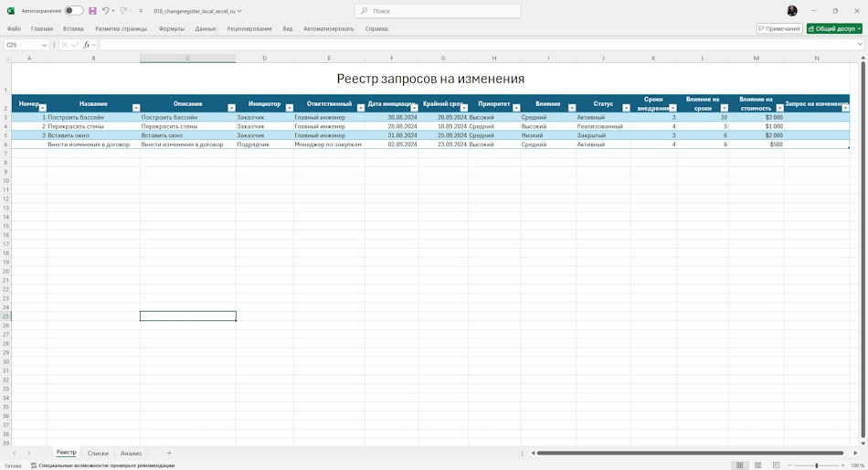868x470 pixels.
Task: Click the previous sheet navigation arrow
Action: (x=15, y=453)
